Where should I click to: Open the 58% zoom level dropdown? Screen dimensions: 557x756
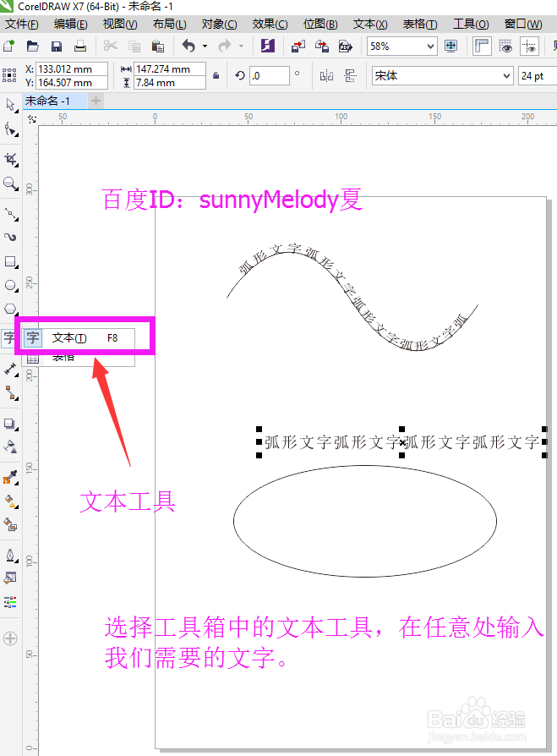[430, 47]
